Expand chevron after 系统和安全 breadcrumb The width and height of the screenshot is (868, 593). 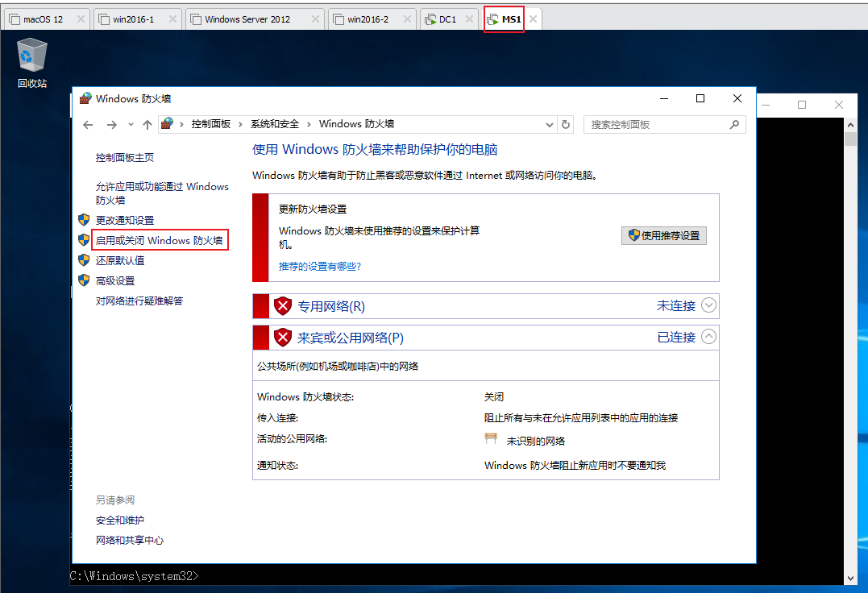(x=309, y=124)
